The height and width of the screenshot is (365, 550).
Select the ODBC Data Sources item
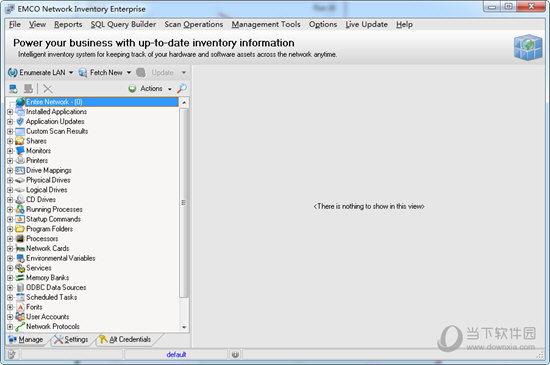56,288
